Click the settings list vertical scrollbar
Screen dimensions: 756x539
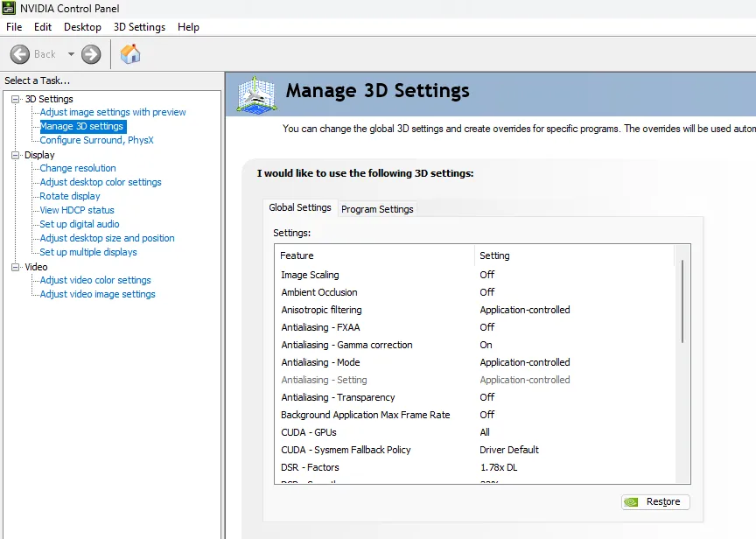point(682,301)
